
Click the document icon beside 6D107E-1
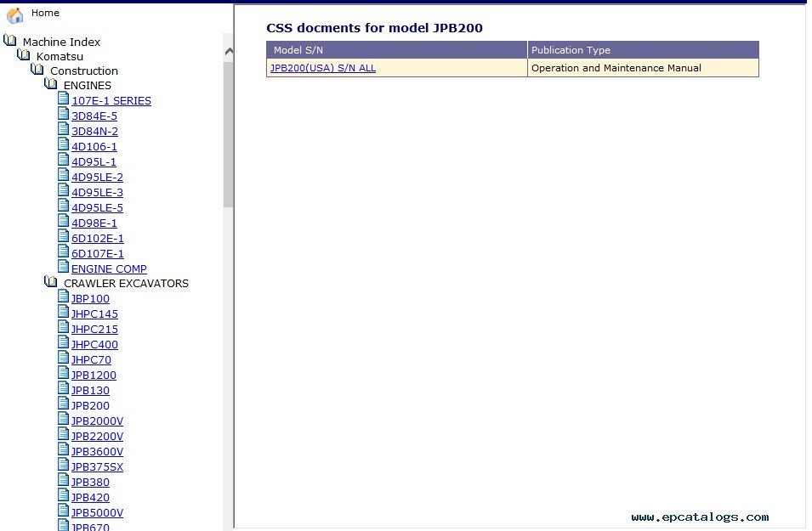pyautogui.click(x=63, y=251)
